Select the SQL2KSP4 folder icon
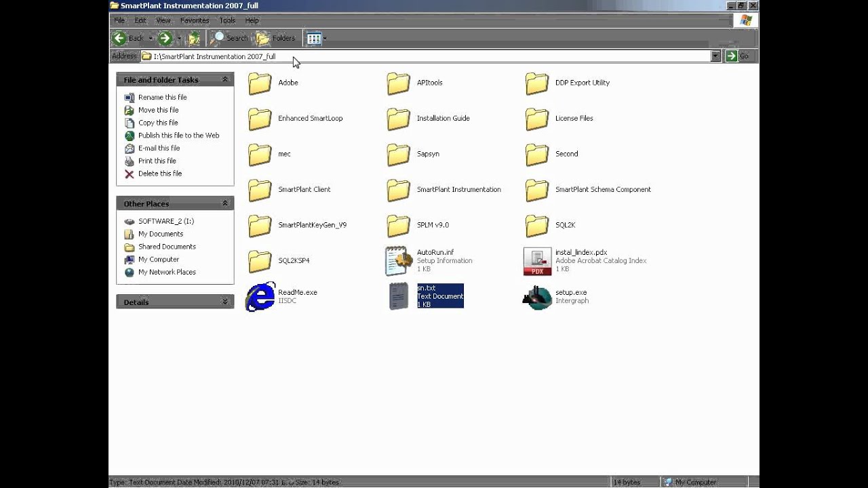Screen dimensions: 868x488 coord(260,261)
